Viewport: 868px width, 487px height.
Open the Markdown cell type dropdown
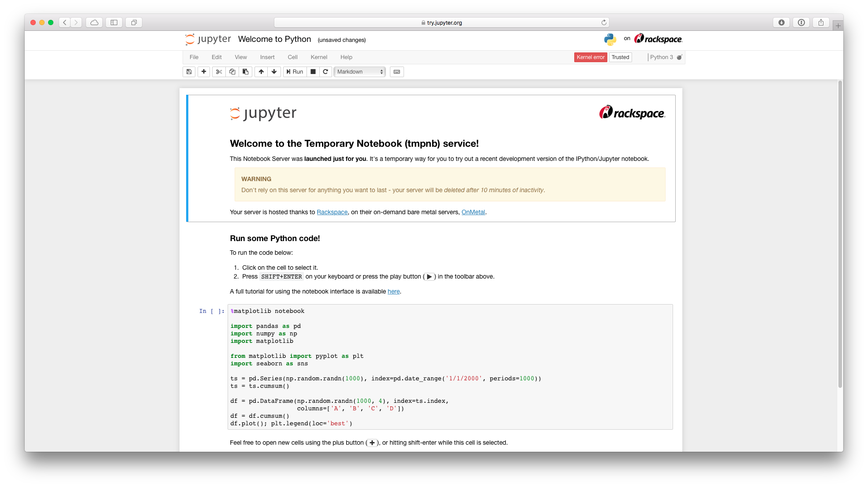coord(359,72)
